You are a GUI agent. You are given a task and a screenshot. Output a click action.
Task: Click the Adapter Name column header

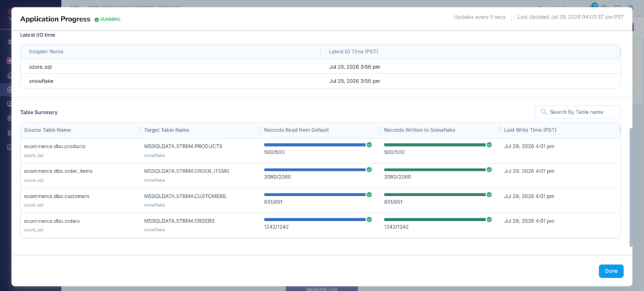coord(46,52)
